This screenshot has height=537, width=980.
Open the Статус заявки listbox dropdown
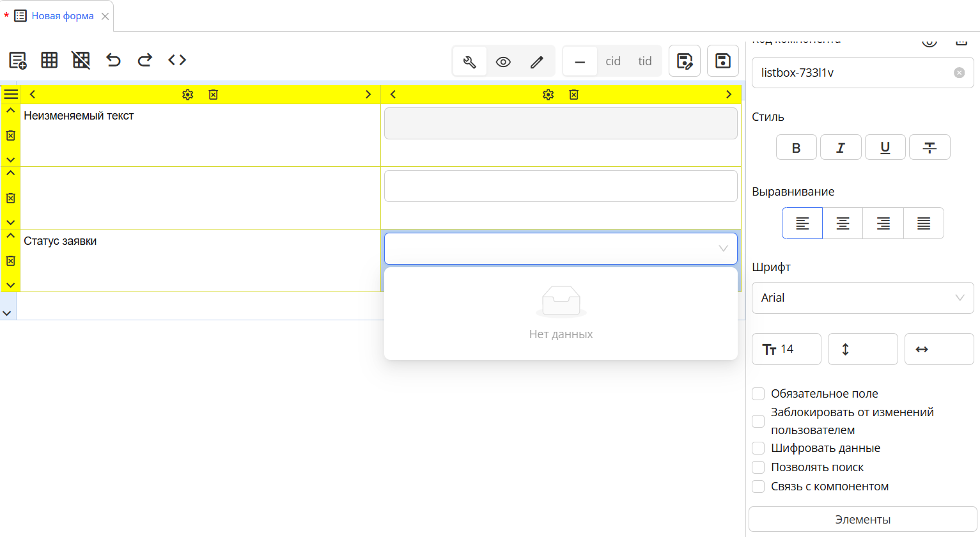723,249
